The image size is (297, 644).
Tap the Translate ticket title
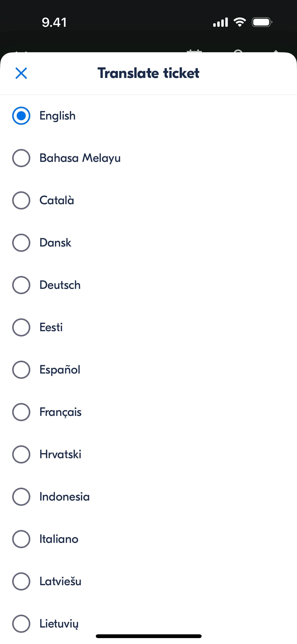(148, 73)
